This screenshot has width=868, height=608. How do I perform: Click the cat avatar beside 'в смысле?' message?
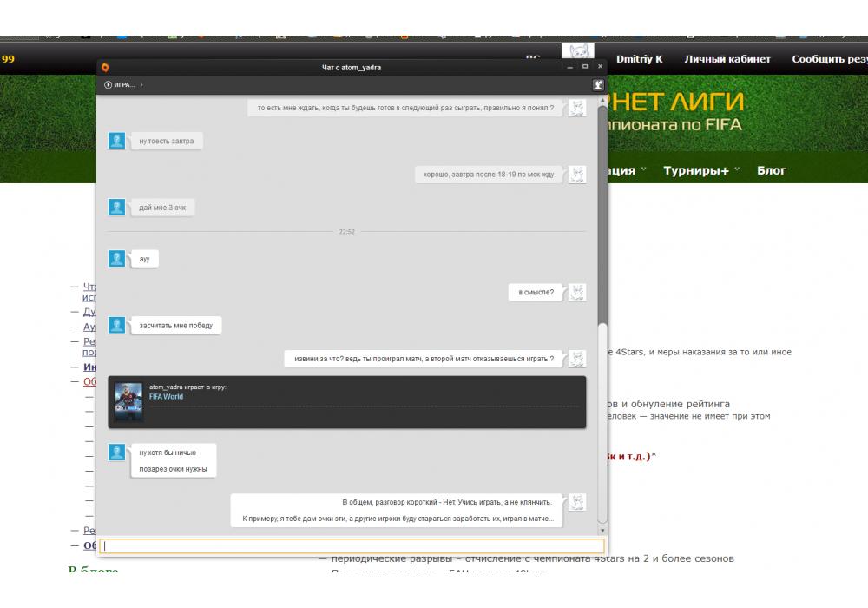[x=577, y=293]
